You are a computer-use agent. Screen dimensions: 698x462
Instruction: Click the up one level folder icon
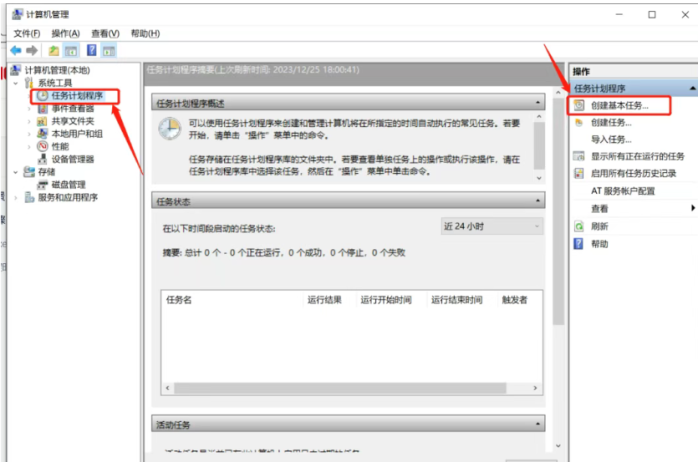(x=54, y=50)
